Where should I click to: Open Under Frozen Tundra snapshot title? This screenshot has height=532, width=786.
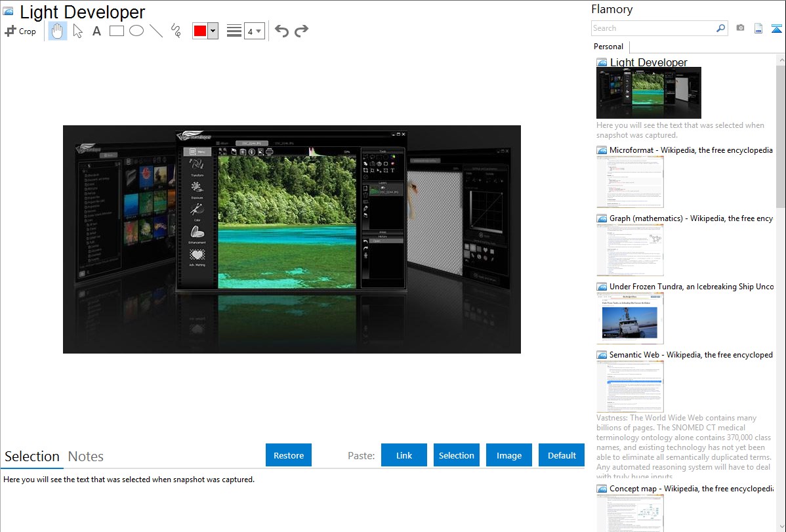(692, 286)
